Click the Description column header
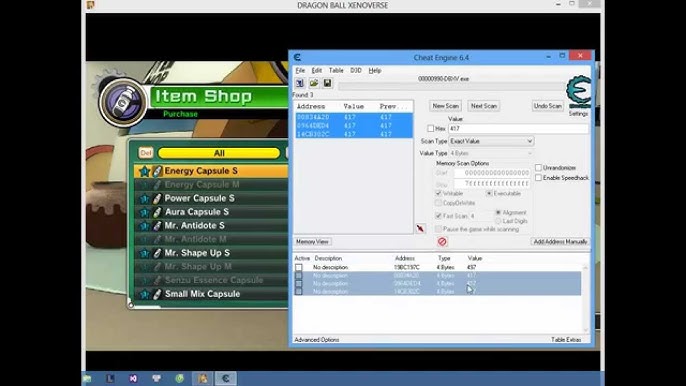The width and height of the screenshot is (686, 386). click(328, 259)
